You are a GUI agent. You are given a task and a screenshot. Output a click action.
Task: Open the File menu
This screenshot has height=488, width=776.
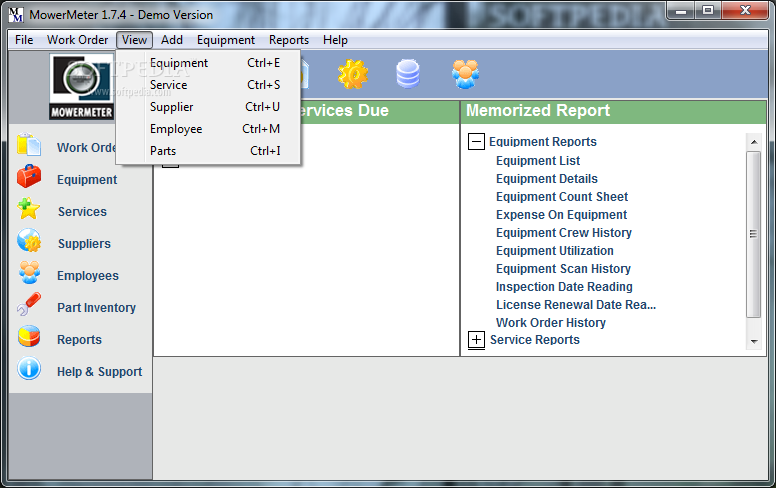(x=24, y=40)
